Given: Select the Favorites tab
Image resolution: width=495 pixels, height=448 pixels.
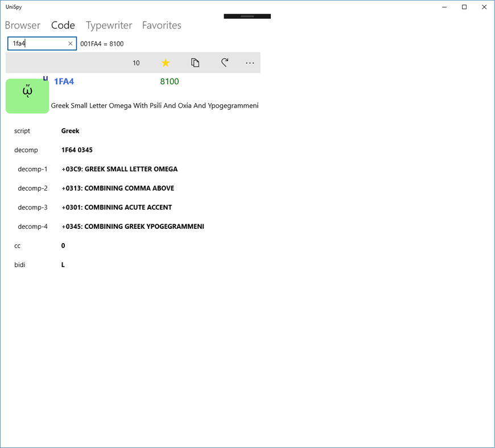Looking at the screenshot, I should (161, 25).
